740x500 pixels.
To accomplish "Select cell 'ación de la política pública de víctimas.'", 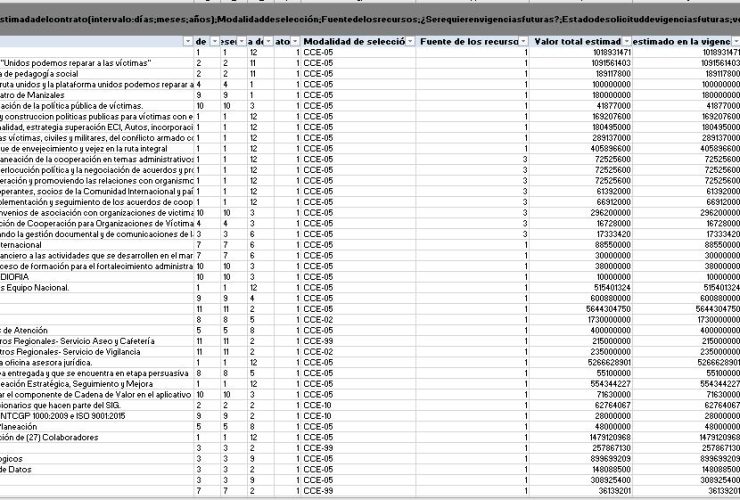I will (x=97, y=106).
